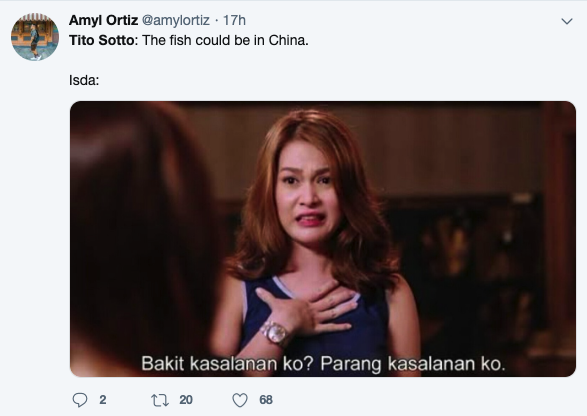Viewport: 587px width, 416px height.
Task: Click the tweet text about fish in China
Action: coord(189,40)
